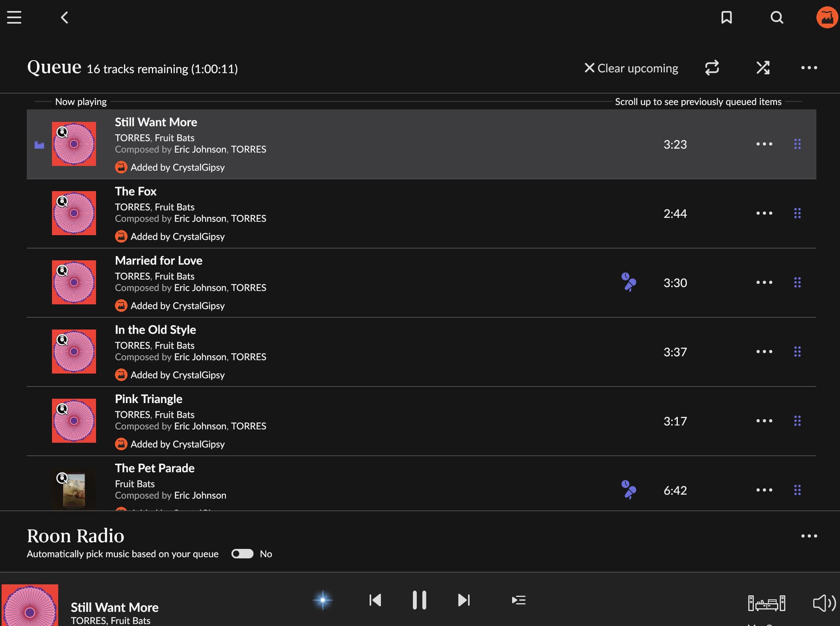Click the drag handle for Still Want More
Screen dimensions: 840x626
coord(797,144)
